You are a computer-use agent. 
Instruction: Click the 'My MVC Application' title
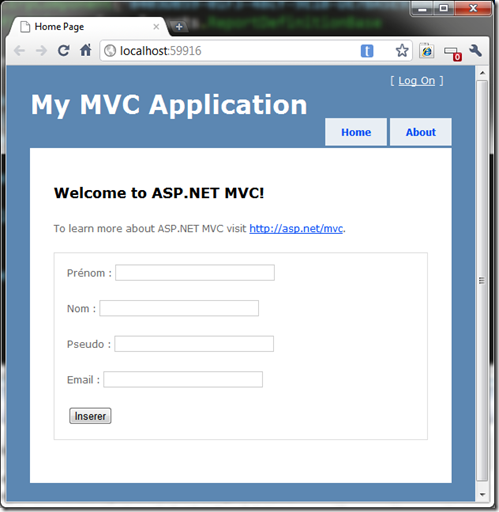point(169,105)
